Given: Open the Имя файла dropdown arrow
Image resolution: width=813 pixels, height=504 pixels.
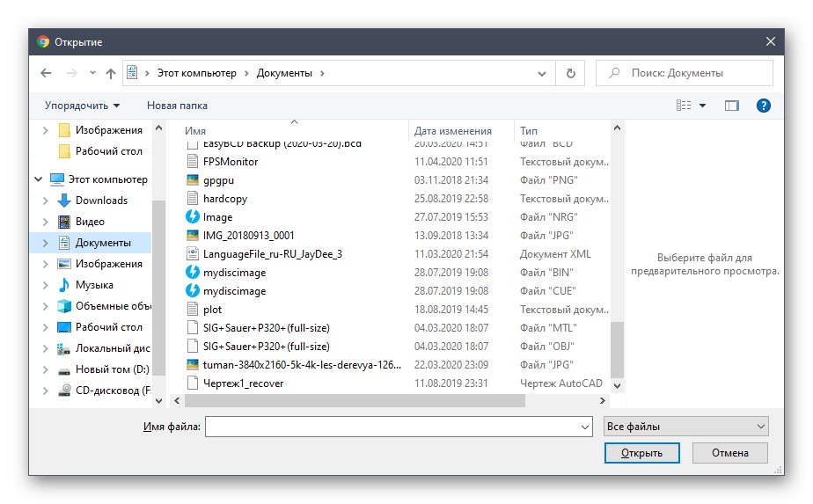Looking at the screenshot, I should [585, 427].
